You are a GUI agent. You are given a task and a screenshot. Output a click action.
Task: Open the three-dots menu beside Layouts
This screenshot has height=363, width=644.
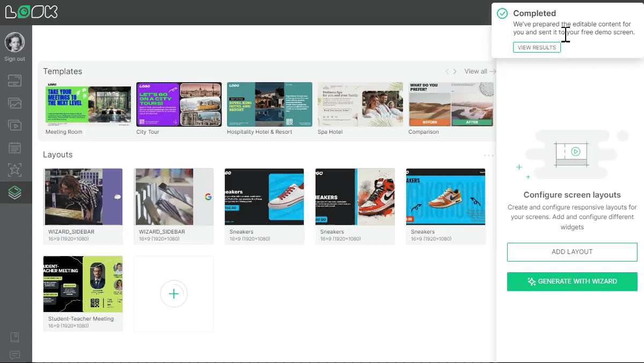[488, 155]
